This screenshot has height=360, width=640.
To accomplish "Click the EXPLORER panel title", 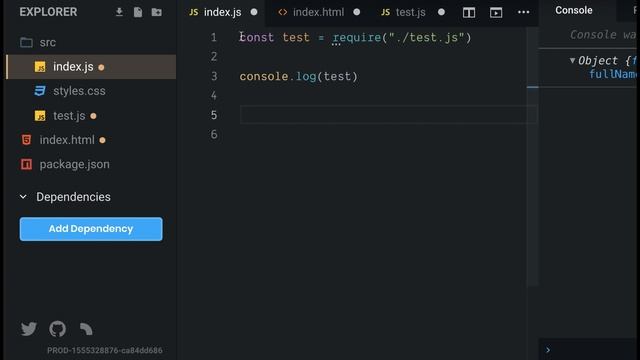I will coord(48,12).
